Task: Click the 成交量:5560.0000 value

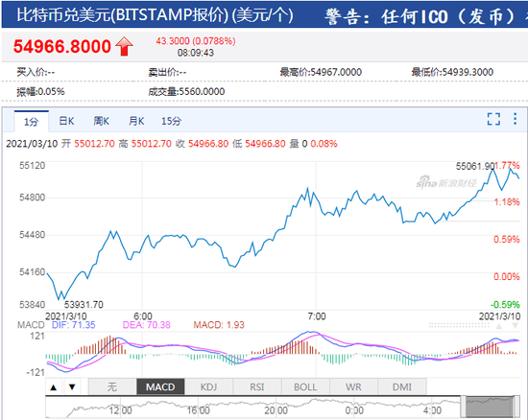Action: pyautogui.click(x=186, y=91)
